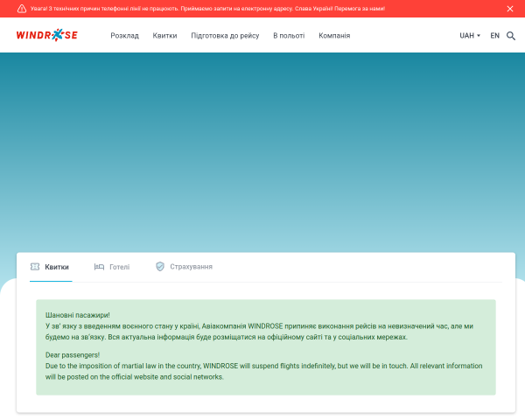Click the UAH dropdown arrow
This screenshot has width=525, height=420.
[479, 36]
